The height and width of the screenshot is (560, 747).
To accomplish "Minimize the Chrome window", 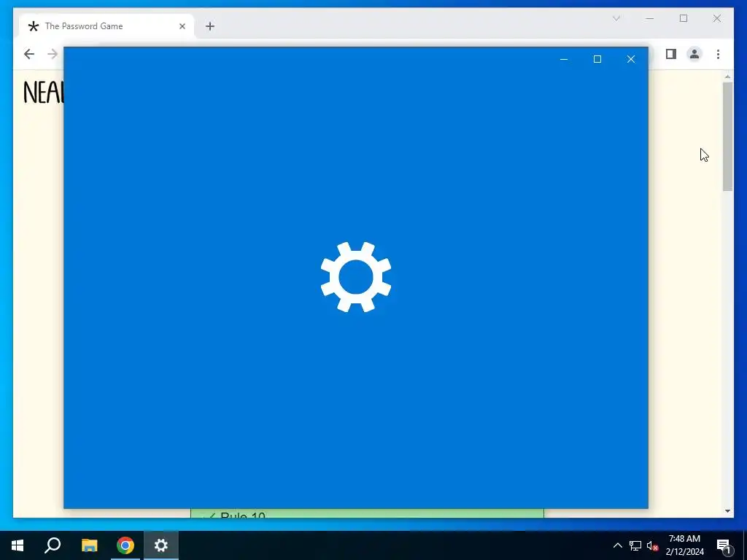I will point(649,18).
